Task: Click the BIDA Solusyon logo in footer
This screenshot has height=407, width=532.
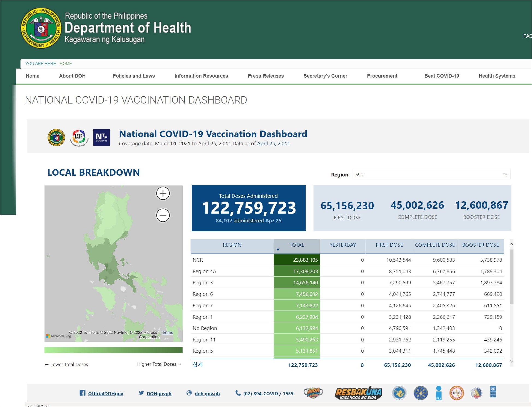Action: tap(313, 393)
